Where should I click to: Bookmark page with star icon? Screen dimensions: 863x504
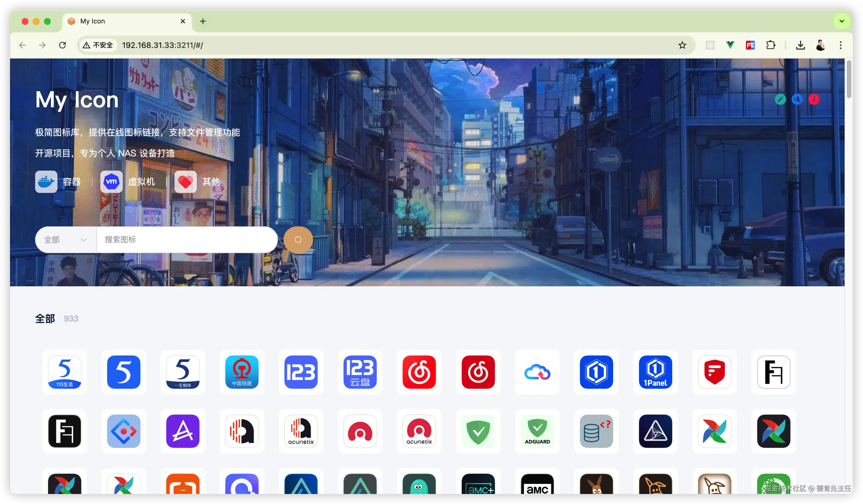[x=682, y=45]
